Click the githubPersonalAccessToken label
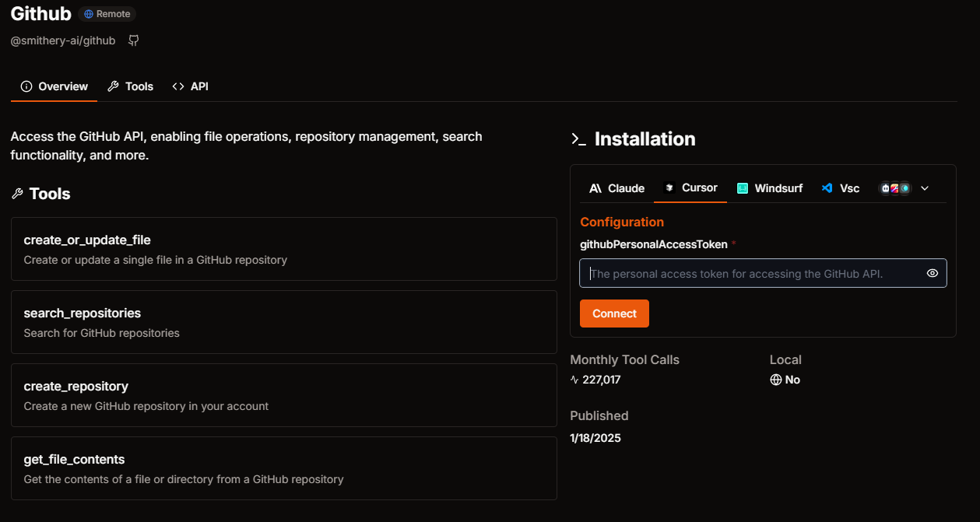This screenshot has width=980, height=522. (x=654, y=244)
